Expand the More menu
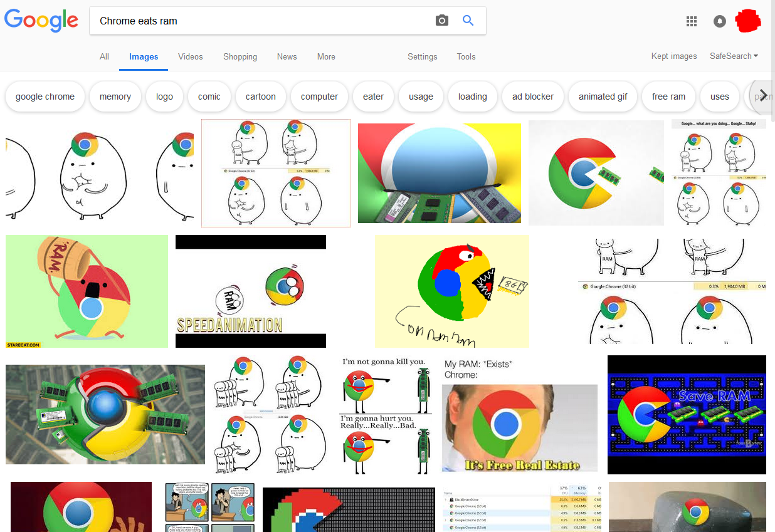The width and height of the screenshot is (775, 532). coord(326,56)
